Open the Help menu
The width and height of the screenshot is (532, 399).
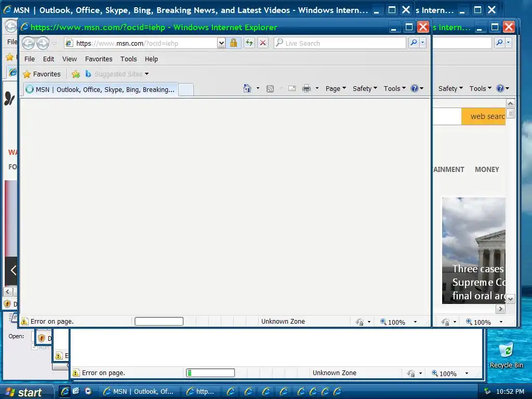pyautogui.click(x=151, y=59)
